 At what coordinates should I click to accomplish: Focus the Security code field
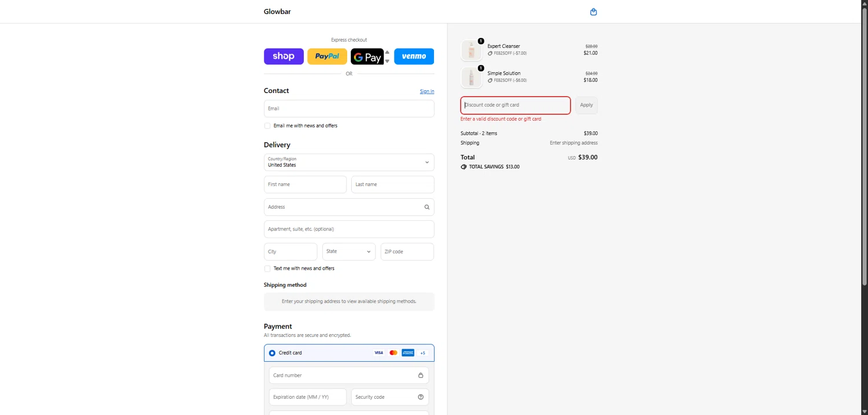390,397
